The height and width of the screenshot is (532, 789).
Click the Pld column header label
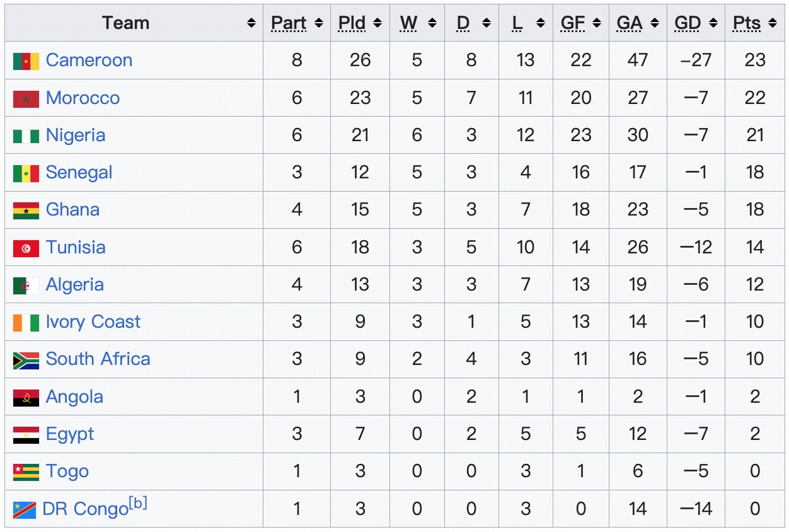pyautogui.click(x=352, y=23)
